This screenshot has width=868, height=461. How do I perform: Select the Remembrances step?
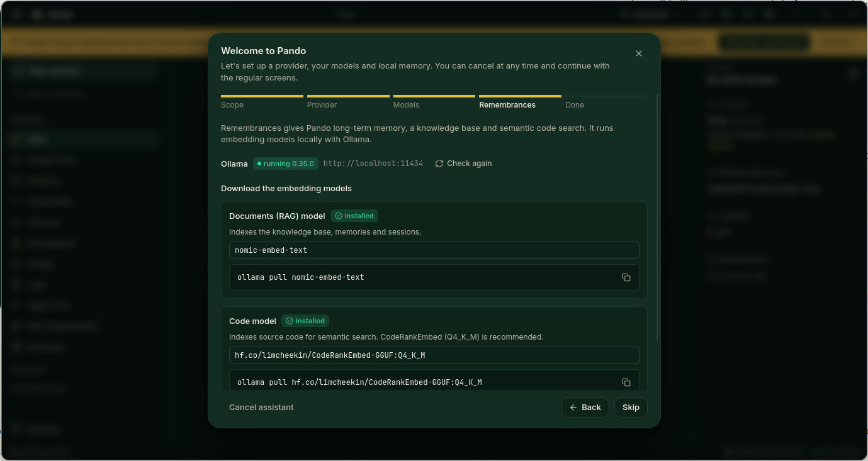tap(520, 102)
